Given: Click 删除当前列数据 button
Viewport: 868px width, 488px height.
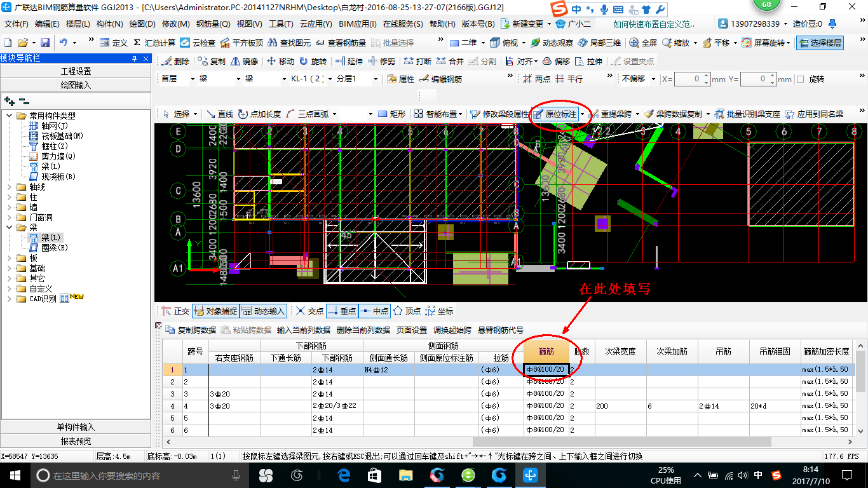Looking at the screenshot, I should click(363, 330).
